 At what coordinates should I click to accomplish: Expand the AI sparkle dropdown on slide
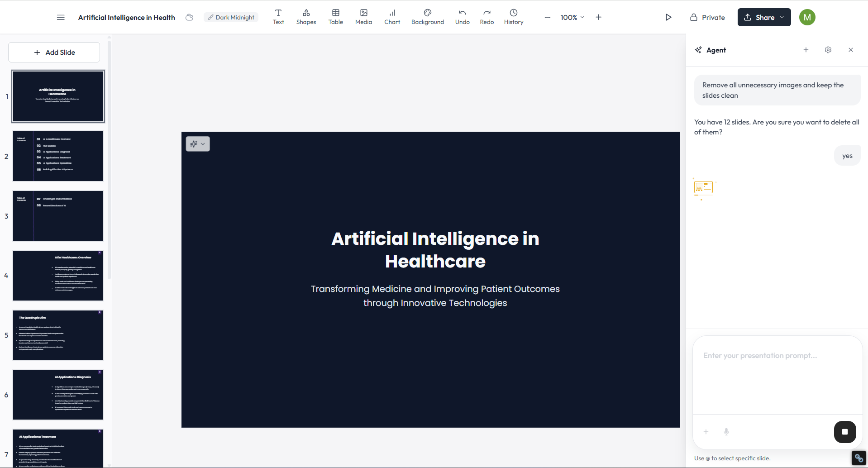[x=198, y=144]
